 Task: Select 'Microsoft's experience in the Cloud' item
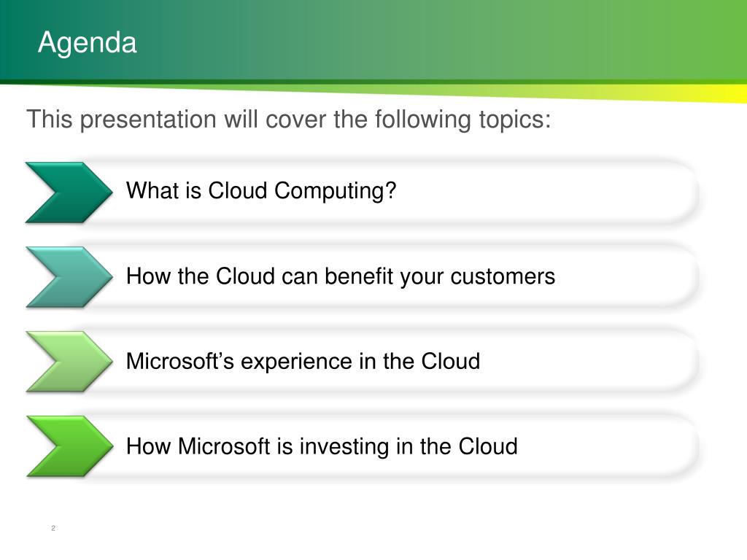(x=303, y=362)
